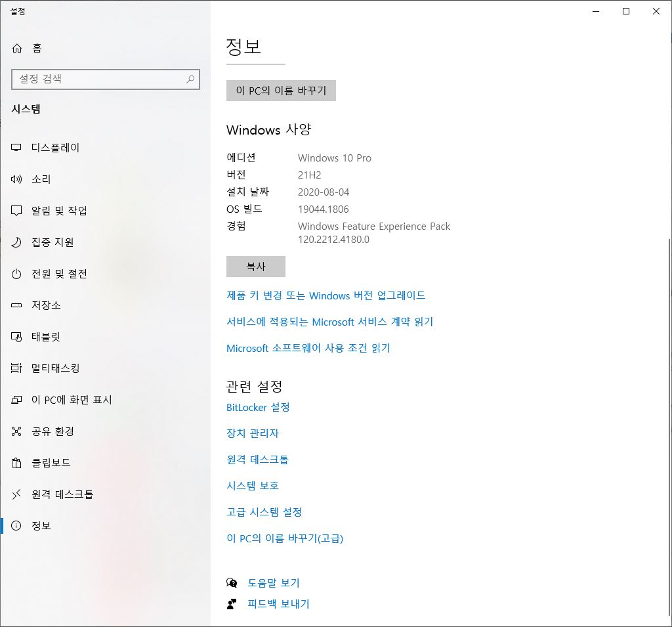Click the remote desktop icon in the sidebar
Viewport: 672px width, 627px height.
click(16, 494)
